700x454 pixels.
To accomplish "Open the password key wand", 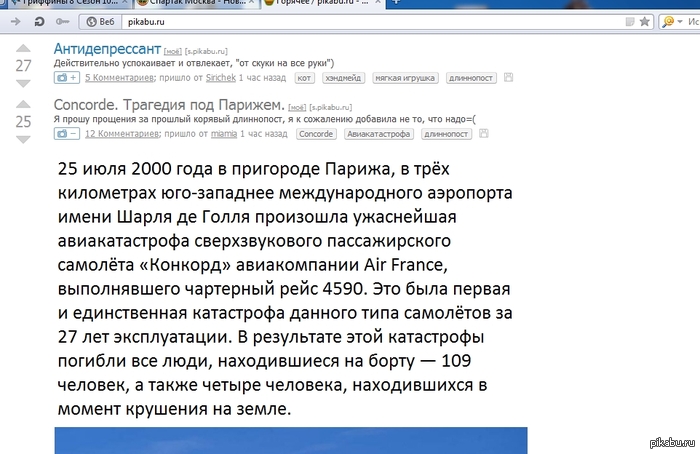I will pyautogui.click(x=62, y=21).
